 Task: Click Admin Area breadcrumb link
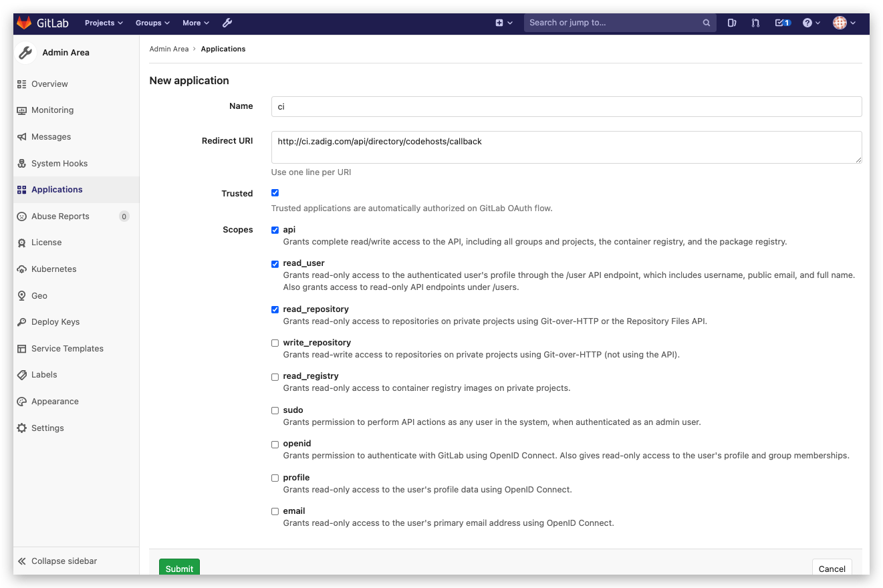[169, 49]
